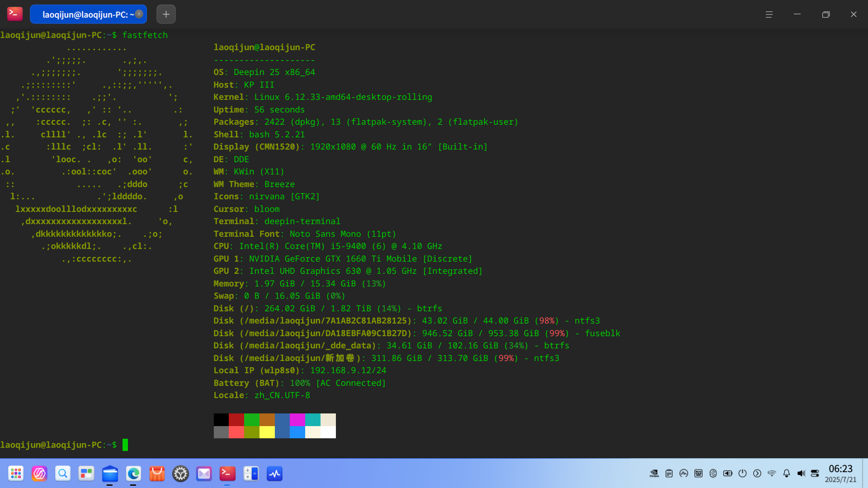Toggle Bluetooth from the tray

tap(713, 474)
